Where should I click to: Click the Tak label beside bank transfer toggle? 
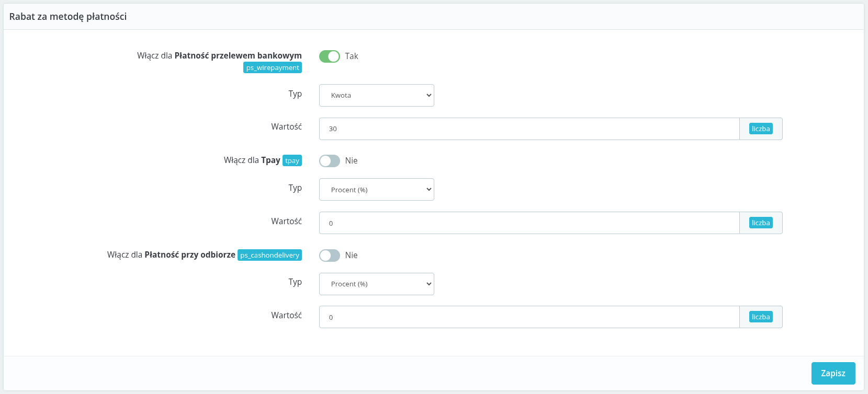(x=352, y=56)
